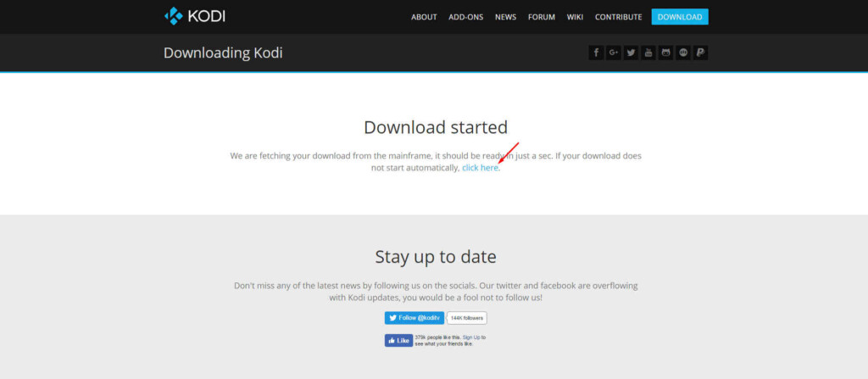The image size is (868, 379).
Task: Open the News section
Action: (505, 17)
